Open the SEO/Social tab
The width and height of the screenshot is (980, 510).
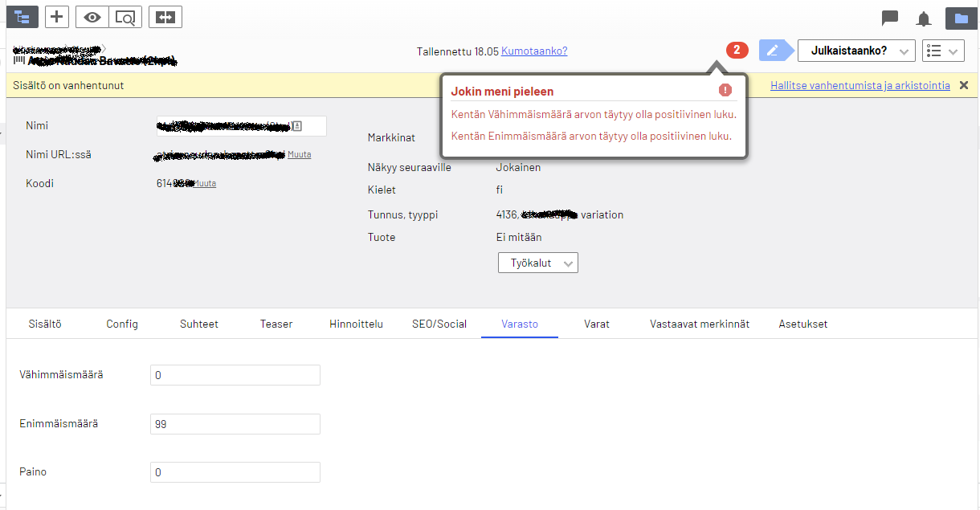(x=439, y=324)
